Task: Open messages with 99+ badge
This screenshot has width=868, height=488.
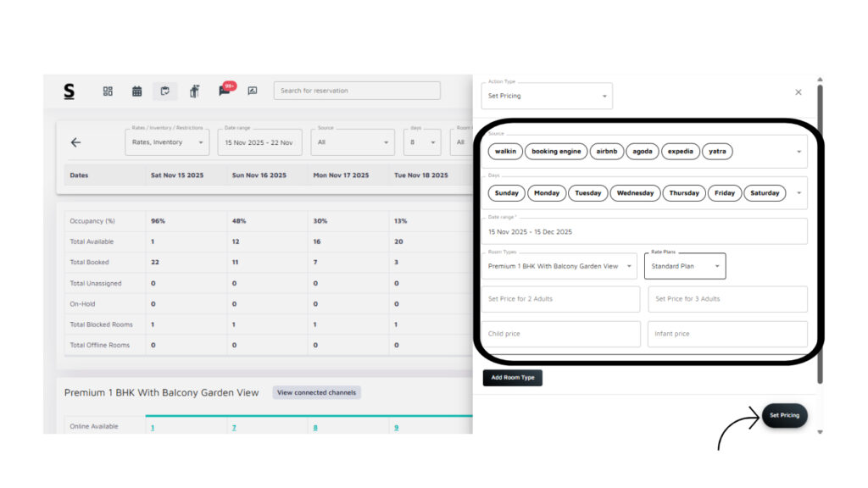Action: [225, 91]
